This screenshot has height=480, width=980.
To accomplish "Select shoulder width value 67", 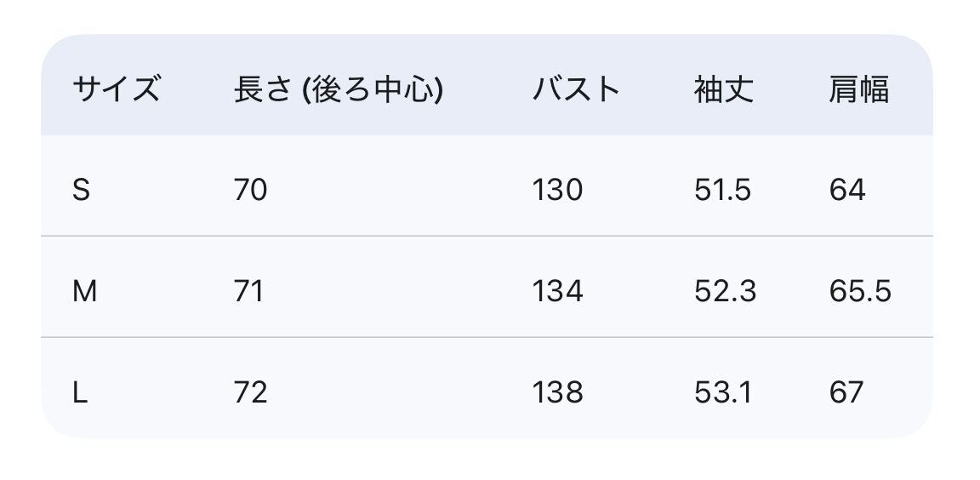I will coord(846,392).
